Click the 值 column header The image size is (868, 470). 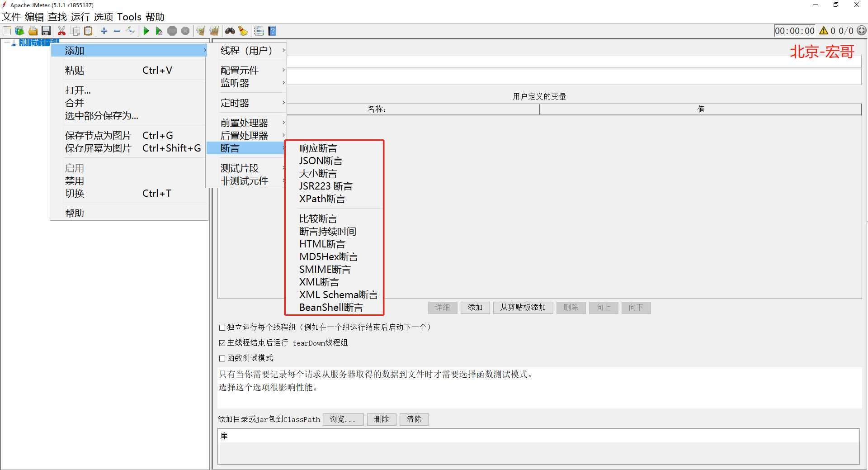coord(700,109)
